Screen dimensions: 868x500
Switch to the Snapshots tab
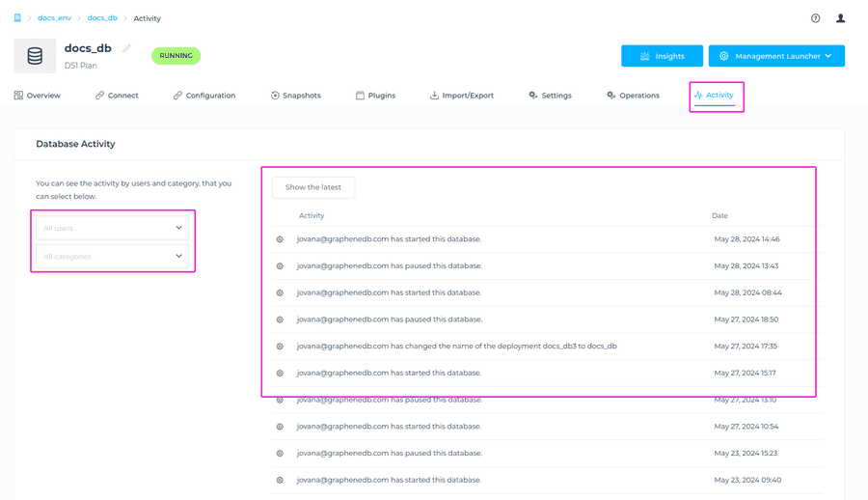(x=295, y=96)
